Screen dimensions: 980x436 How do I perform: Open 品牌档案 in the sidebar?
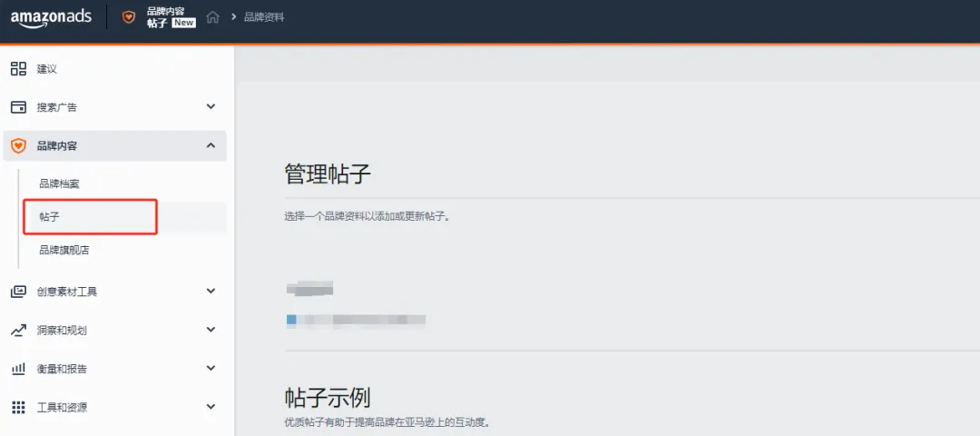coord(59,183)
